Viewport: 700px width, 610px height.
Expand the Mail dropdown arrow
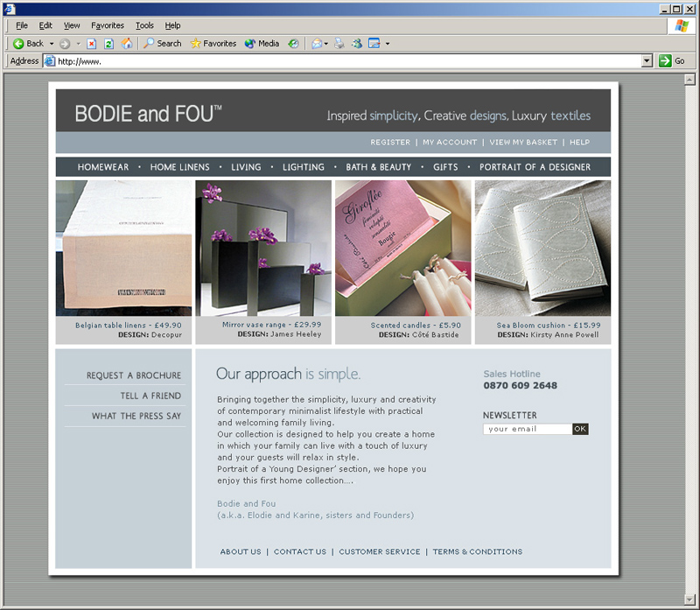(x=326, y=43)
